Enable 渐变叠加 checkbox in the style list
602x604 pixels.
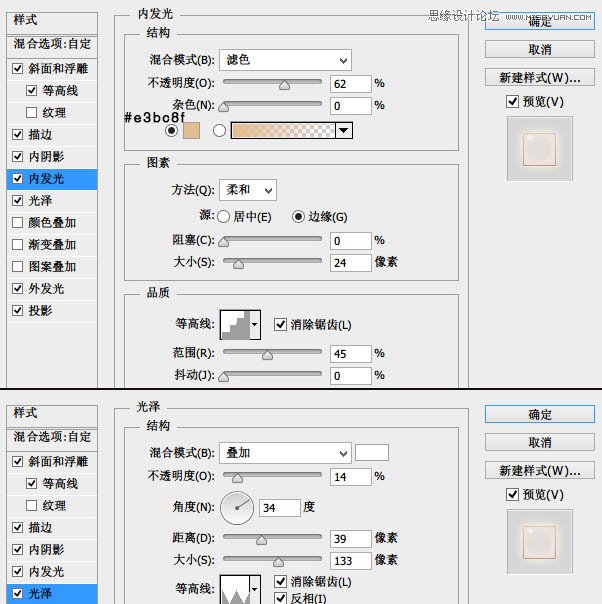tap(17, 245)
